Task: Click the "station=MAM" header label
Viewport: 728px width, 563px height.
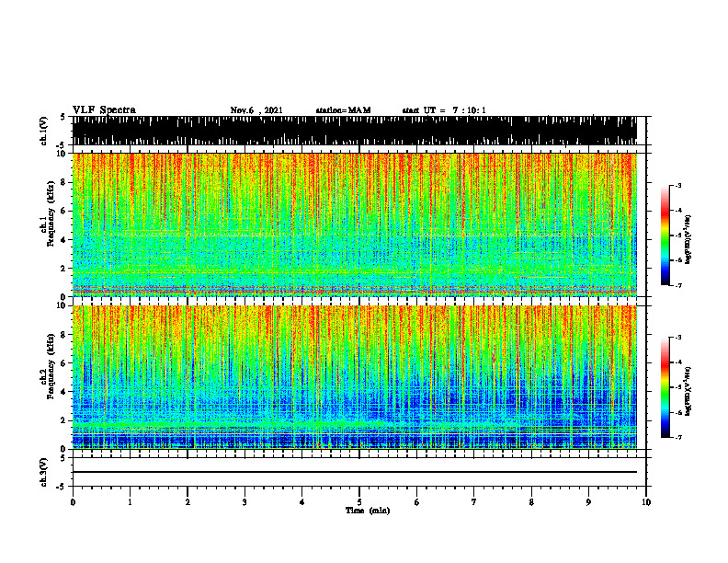Action: tap(343, 110)
